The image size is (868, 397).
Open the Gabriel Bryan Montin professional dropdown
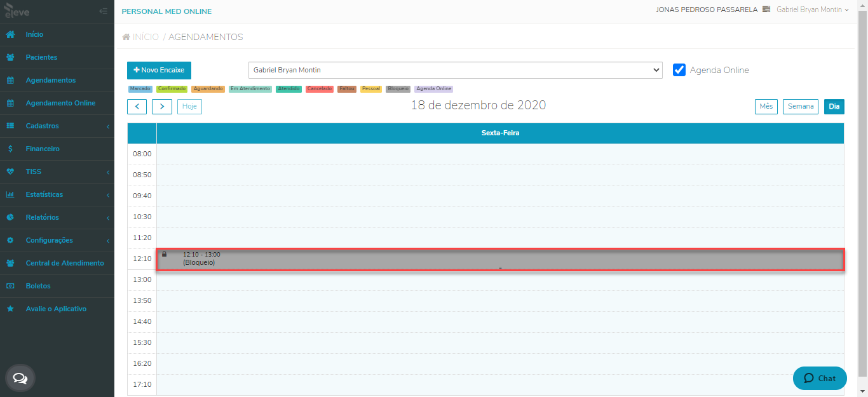(455, 70)
